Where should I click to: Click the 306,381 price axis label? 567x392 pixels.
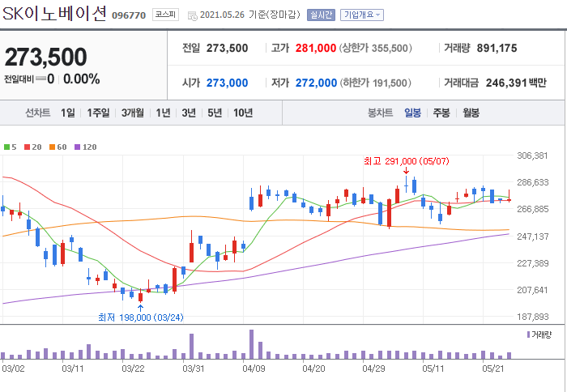[x=533, y=156]
